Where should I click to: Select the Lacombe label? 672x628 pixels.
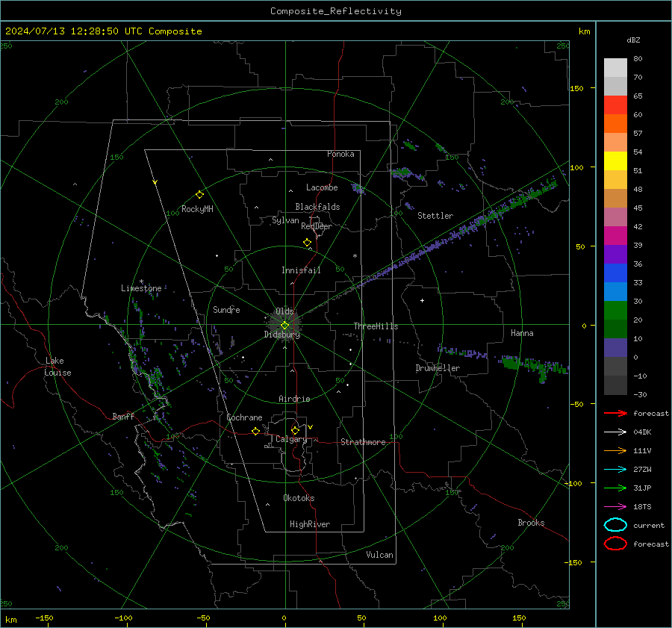pyautogui.click(x=322, y=187)
